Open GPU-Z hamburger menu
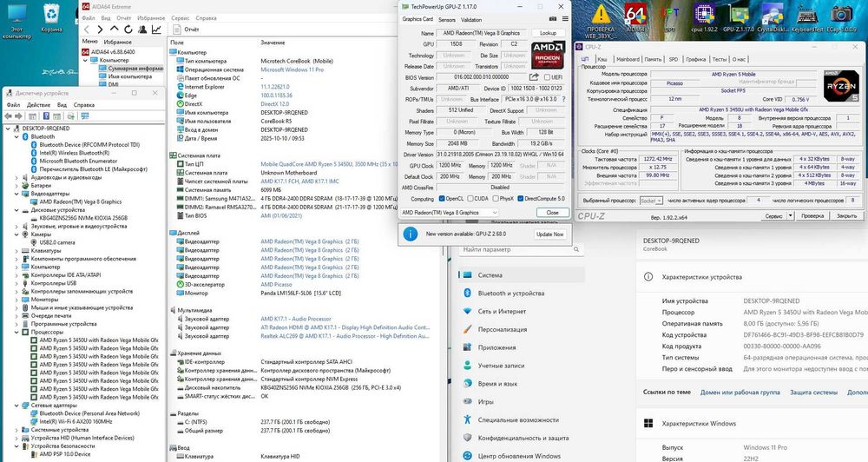 [x=565, y=19]
